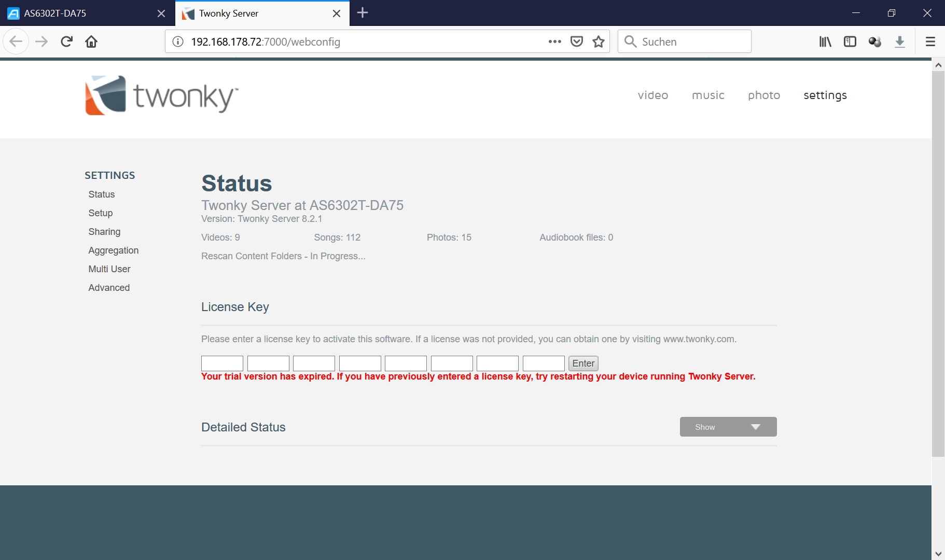Click scrollbar down arrow
The height and width of the screenshot is (560, 945).
pyautogui.click(x=938, y=554)
